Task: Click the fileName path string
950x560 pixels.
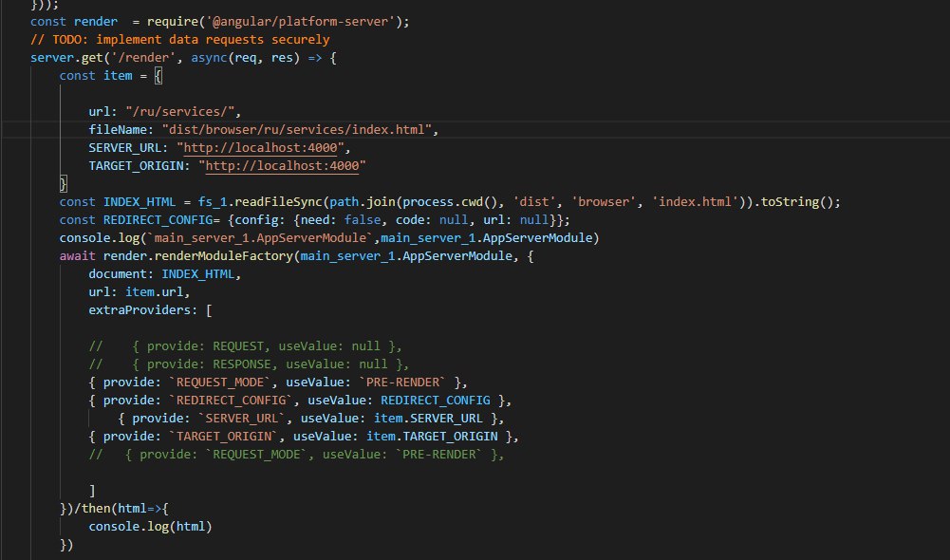Action: (x=296, y=130)
